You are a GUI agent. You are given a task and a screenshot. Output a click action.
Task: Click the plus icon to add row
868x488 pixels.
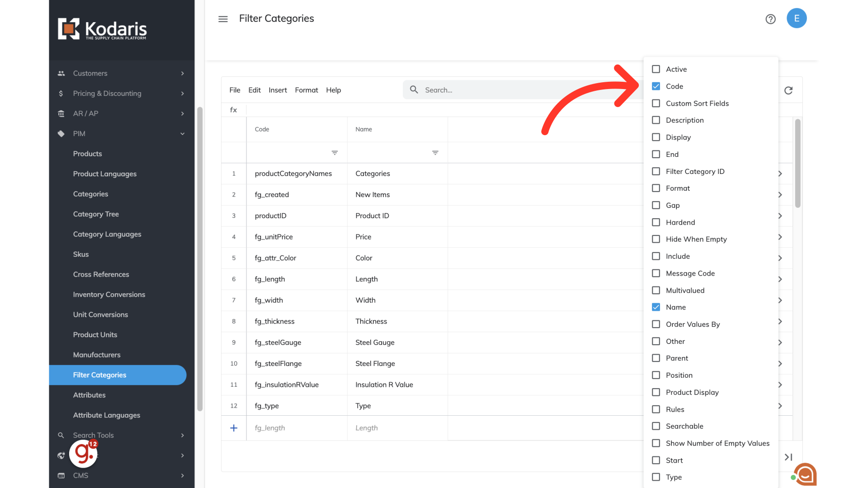[234, 428]
